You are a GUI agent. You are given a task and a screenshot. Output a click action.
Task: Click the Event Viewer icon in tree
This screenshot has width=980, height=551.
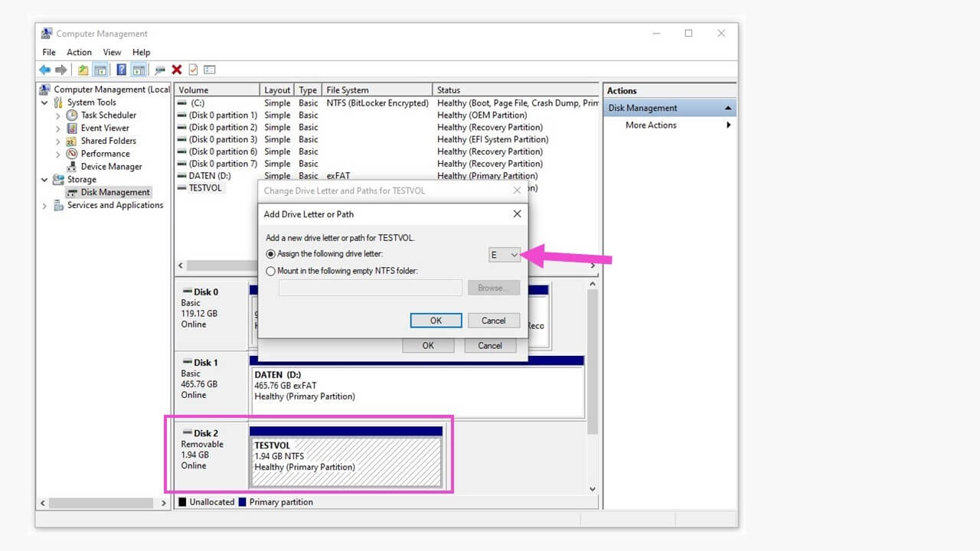[x=72, y=128]
